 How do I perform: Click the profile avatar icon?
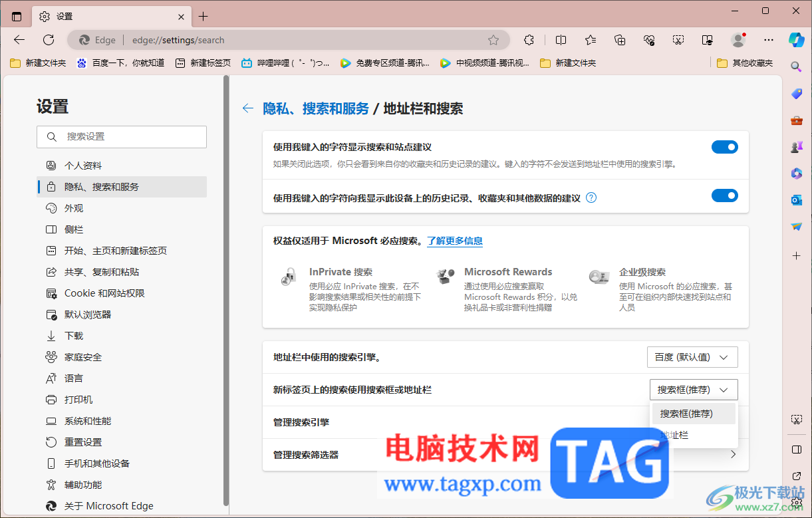738,40
